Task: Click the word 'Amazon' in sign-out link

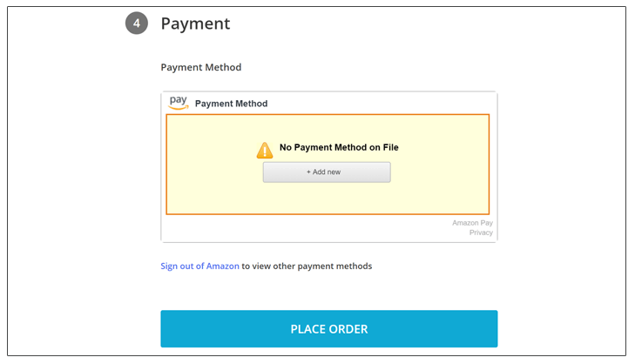Action: 223,266
